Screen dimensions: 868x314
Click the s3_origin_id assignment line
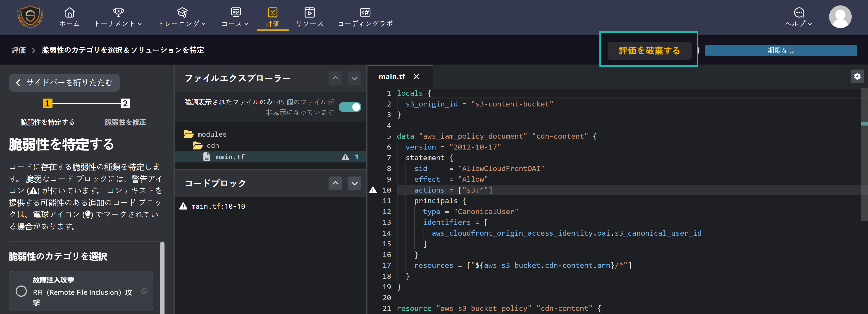click(479, 104)
